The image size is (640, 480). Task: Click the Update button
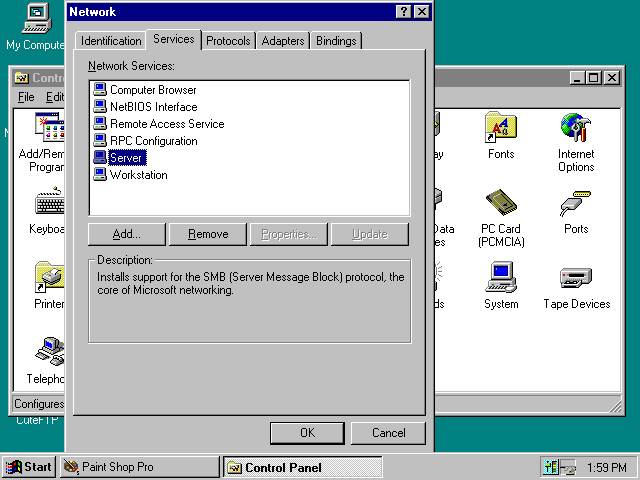coord(369,234)
